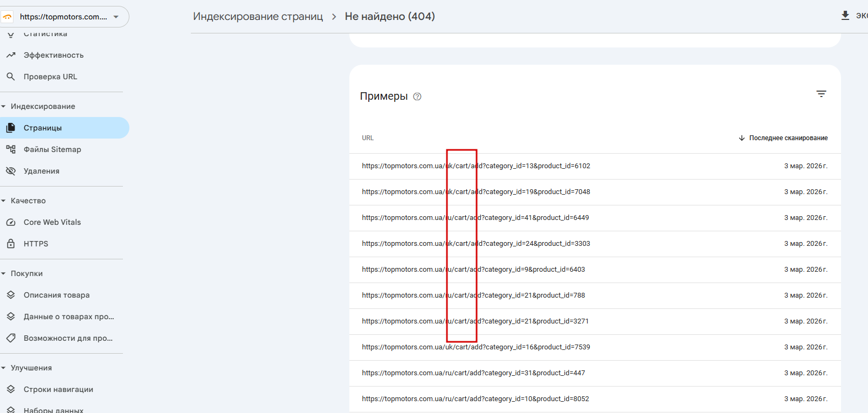Select URL row with product_id=6102
This screenshot has height=413, width=868.
(595, 166)
